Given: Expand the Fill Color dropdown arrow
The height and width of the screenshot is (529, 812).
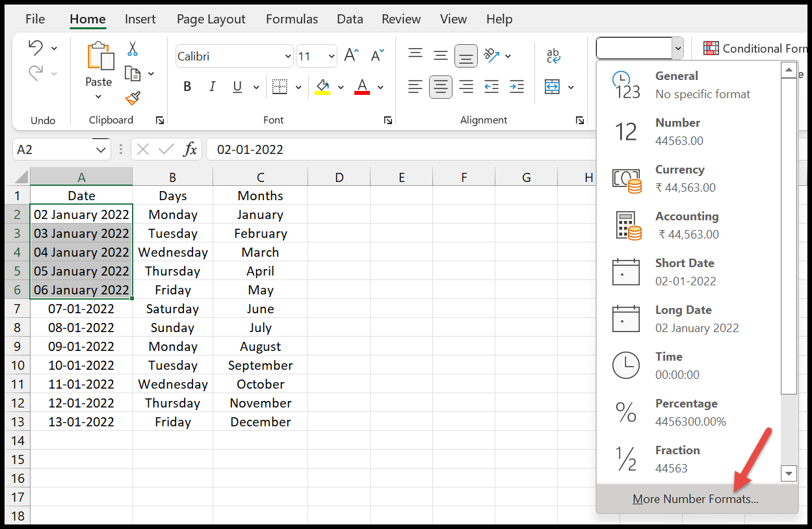Looking at the screenshot, I should pyautogui.click(x=341, y=87).
